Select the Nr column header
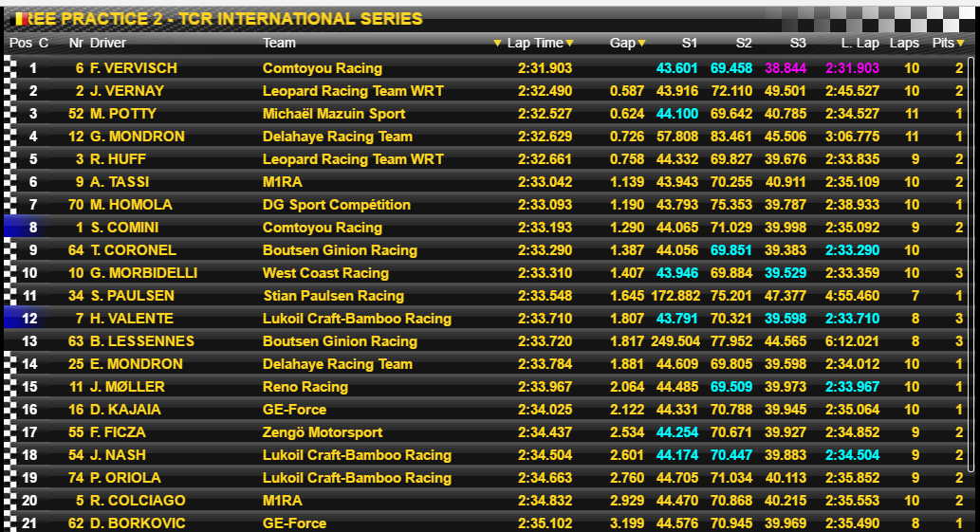 point(76,43)
